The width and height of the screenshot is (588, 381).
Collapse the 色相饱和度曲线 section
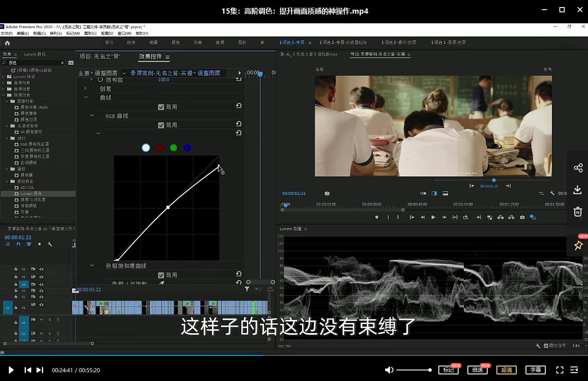92,266
